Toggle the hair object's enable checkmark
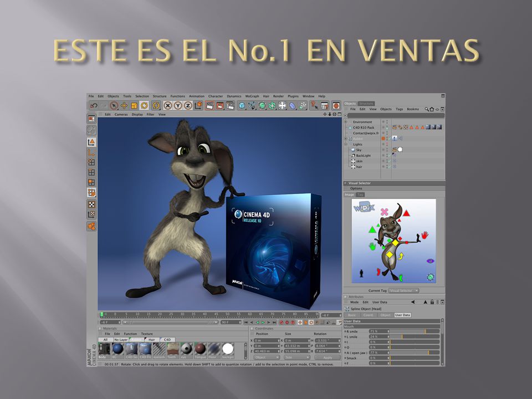The image size is (532, 399). (388, 167)
